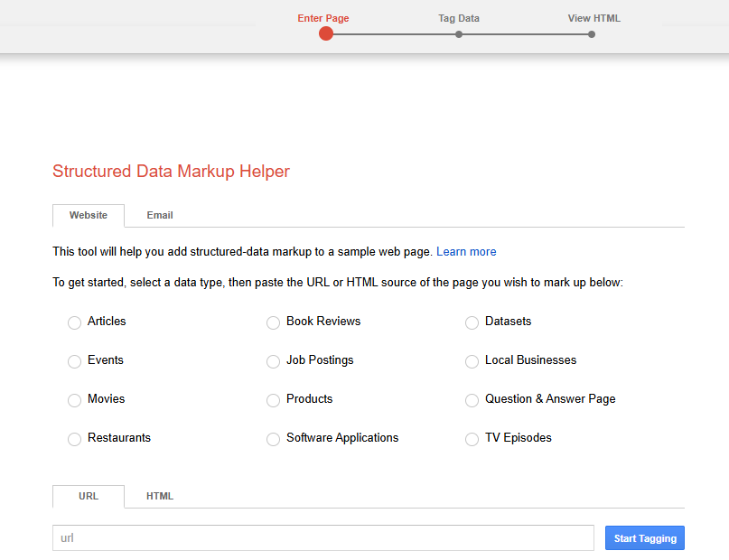
Task: Open the Learn more link
Action: tap(466, 252)
